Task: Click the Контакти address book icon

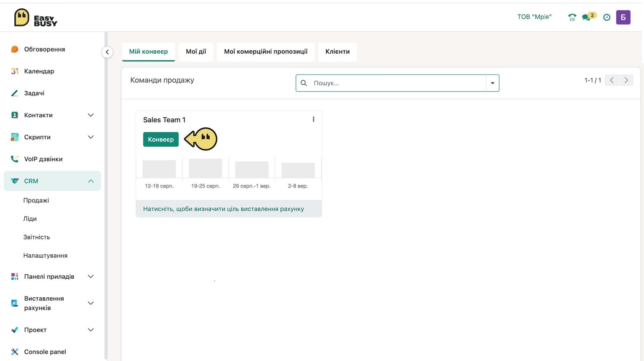Action: [15, 115]
